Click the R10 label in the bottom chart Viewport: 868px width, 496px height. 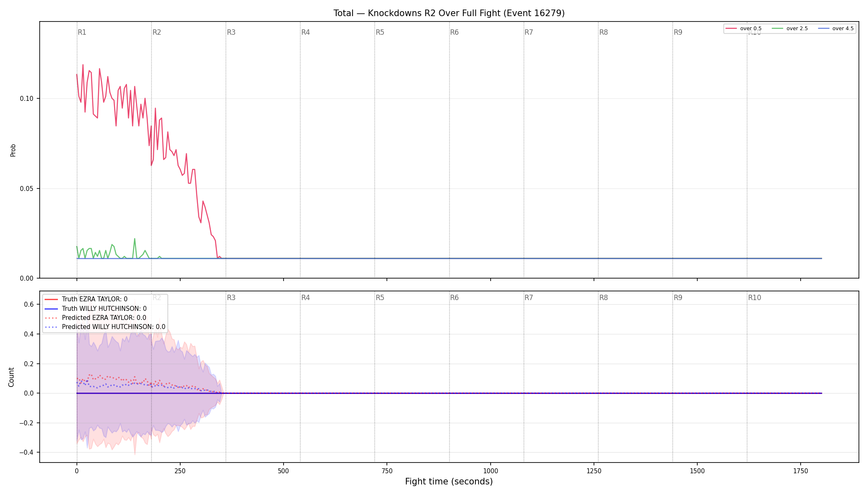(754, 298)
